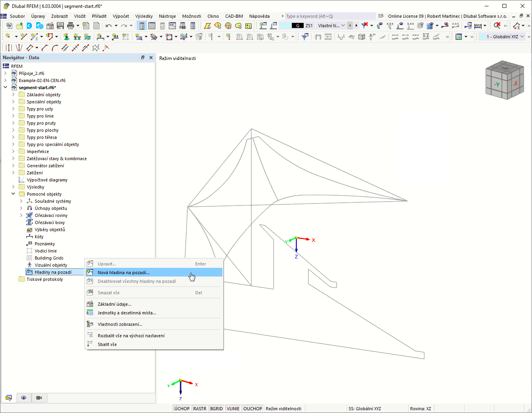
Task: Toggle OUCHOP object snap in status bar
Action: [x=253, y=409]
